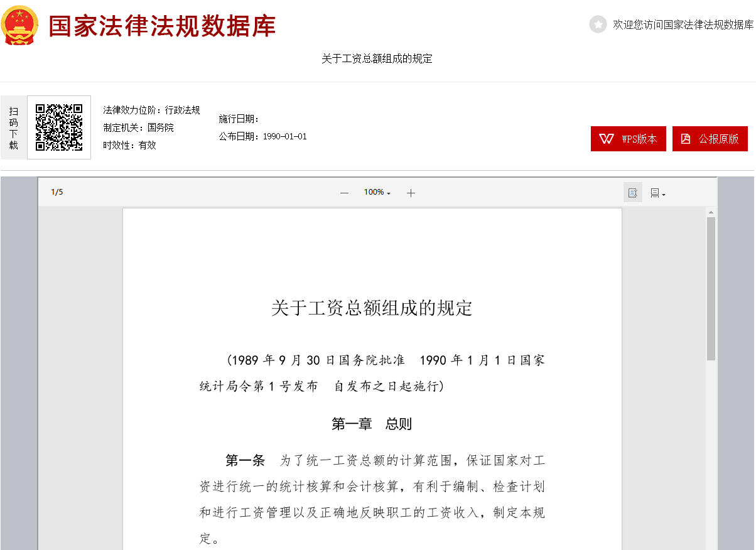This screenshot has width=756, height=550.
Task: Click the print icon in viewer toolbar
Action: point(655,192)
